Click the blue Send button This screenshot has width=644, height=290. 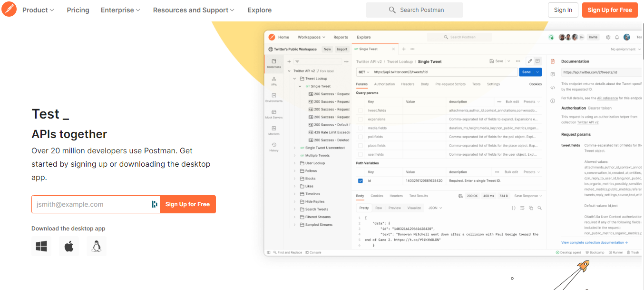pos(527,71)
